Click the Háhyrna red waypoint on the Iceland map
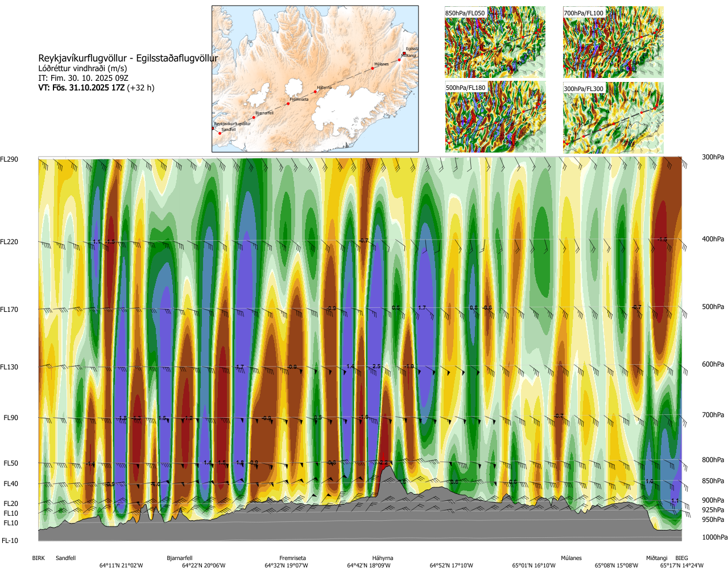Screen dimensions: 728x572 pos(316,92)
